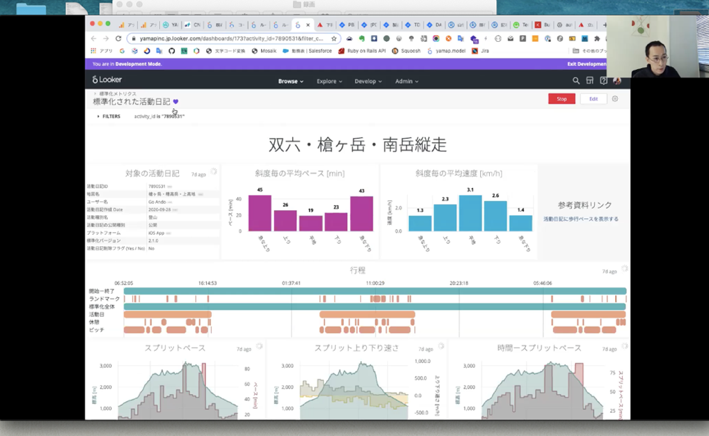The height and width of the screenshot is (436, 709).
Task: Click the platform value iOS App
Action: 156,233
